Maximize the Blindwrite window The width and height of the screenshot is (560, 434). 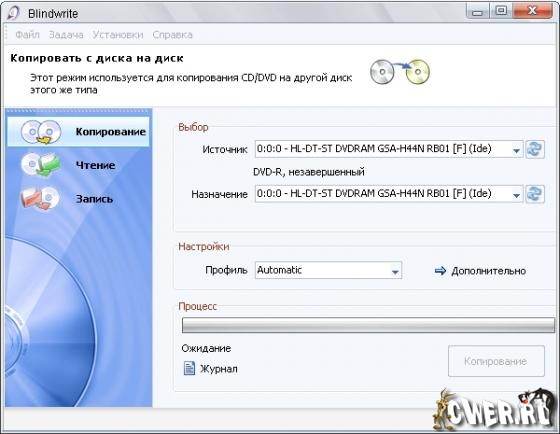pyautogui.click(x=501, y=12)
